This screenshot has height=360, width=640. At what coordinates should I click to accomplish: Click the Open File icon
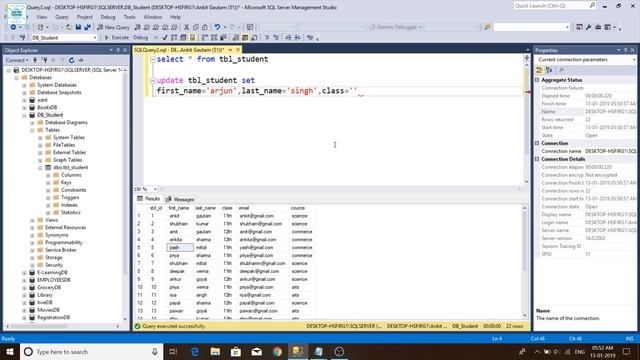(x=69, y=27)
